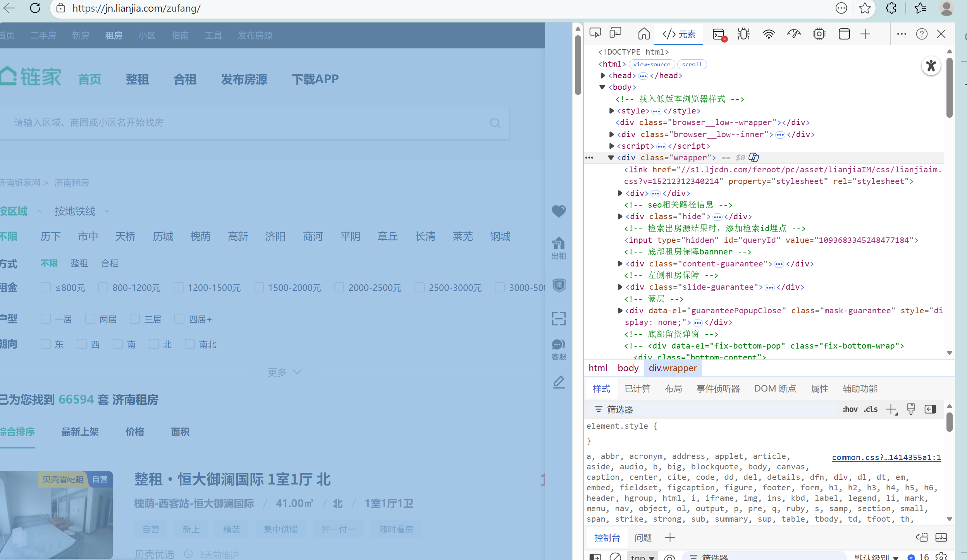Viewport: 967px width, 560px height.
Task: Click the bug Sources icon in DevTools
Action: [743, 34]
